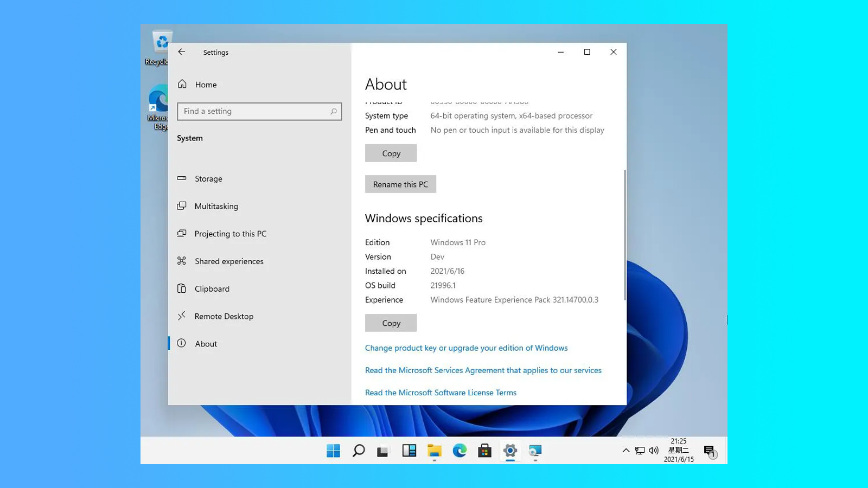868x488 pixels.
Task: Click the About page vertical scrollbar
Action: click(x=625, y=235)
